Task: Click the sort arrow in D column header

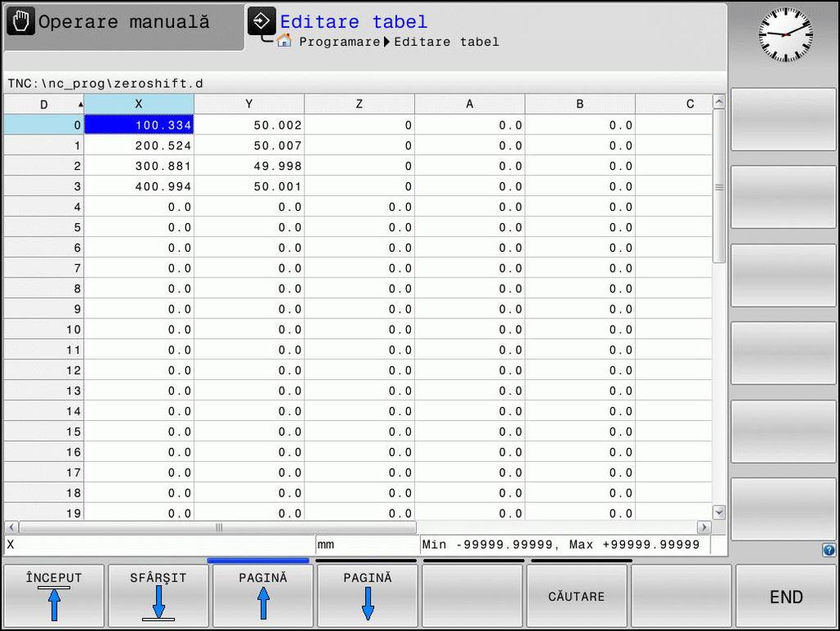Action: coord(80,104)
